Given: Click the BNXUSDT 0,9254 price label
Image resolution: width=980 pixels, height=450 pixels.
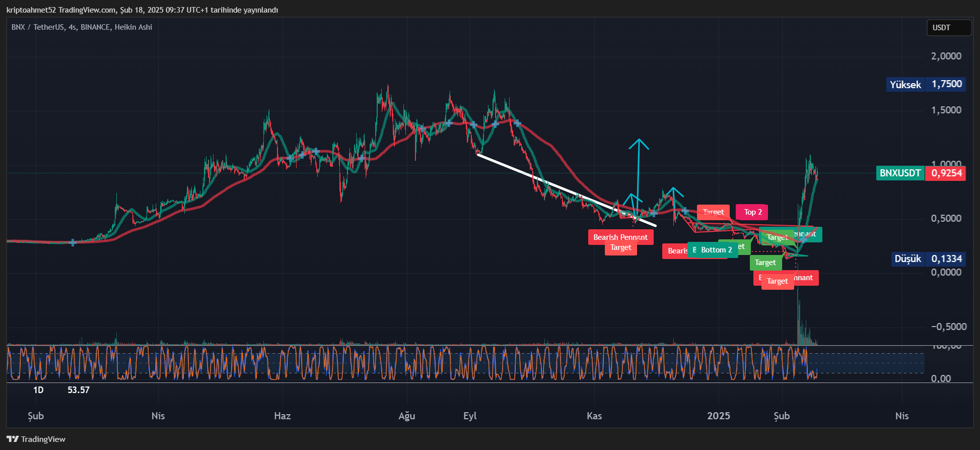Looking at the screenshot, I should coord(921,173).
